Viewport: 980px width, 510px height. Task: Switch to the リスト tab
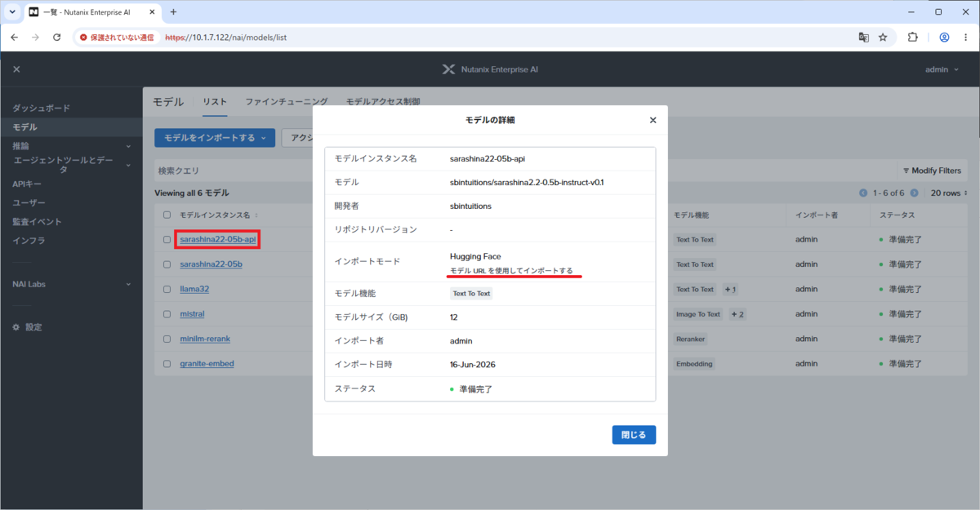(215, 102)
